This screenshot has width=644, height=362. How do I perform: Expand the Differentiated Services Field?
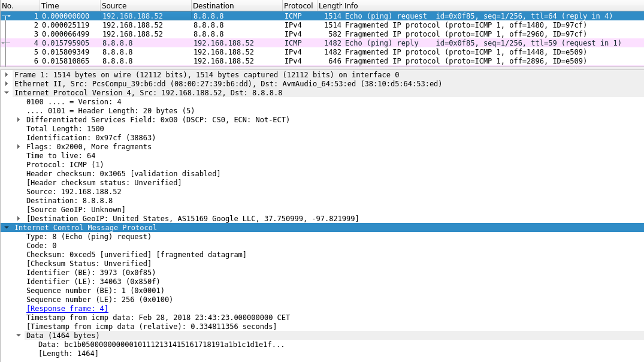(19, 120)
